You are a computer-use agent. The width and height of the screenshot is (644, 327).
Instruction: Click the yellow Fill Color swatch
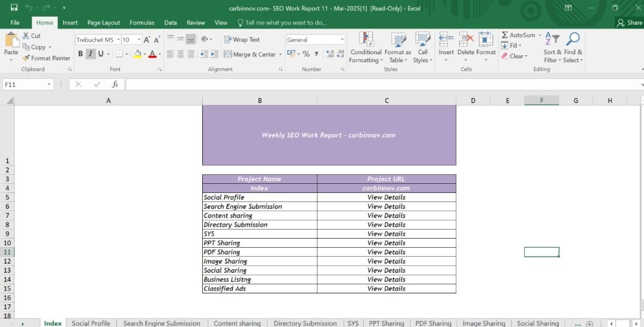[137, 54]
